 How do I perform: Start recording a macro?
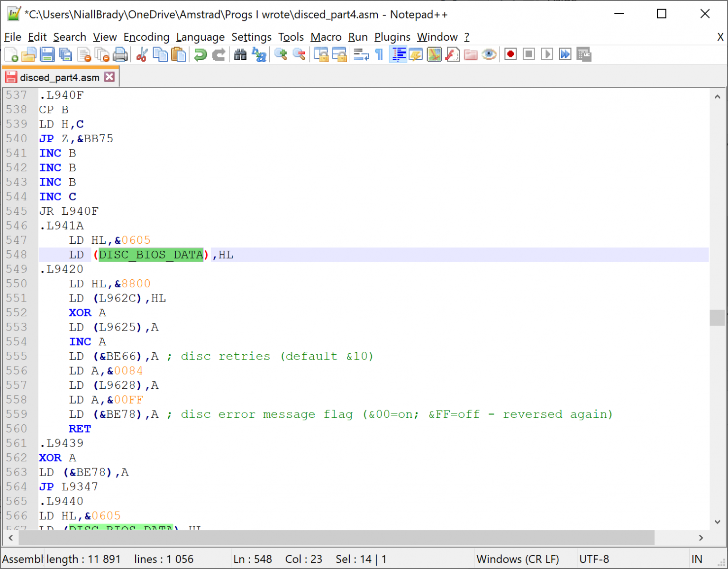pyautogui.click(x=510, y=54)
